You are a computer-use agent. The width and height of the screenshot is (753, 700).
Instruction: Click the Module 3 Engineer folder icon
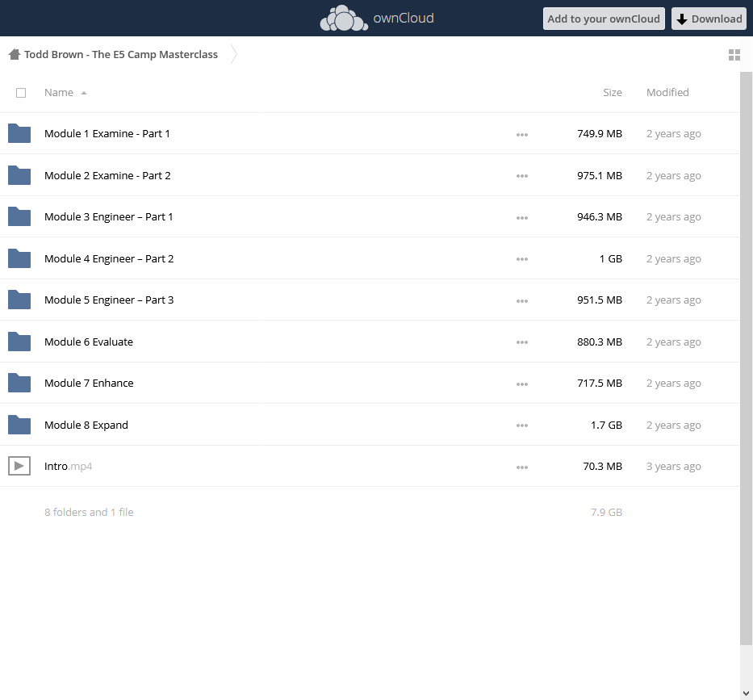19,216
